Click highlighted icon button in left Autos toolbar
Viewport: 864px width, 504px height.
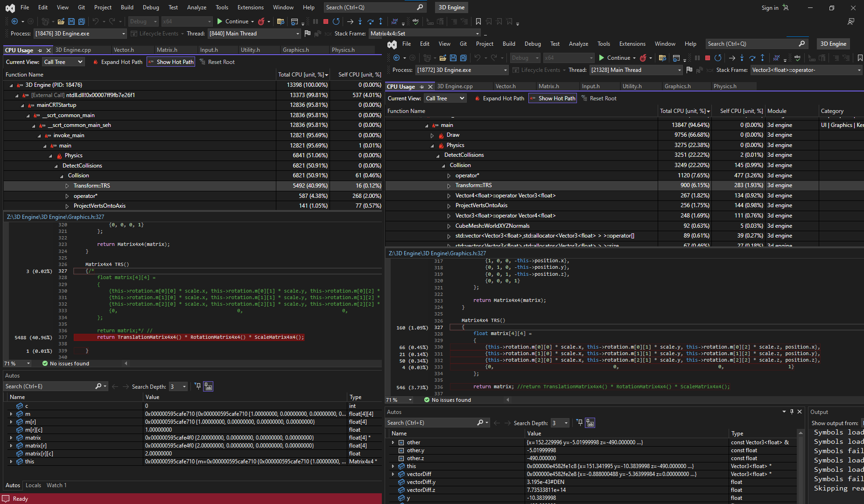tap(208, 386)
